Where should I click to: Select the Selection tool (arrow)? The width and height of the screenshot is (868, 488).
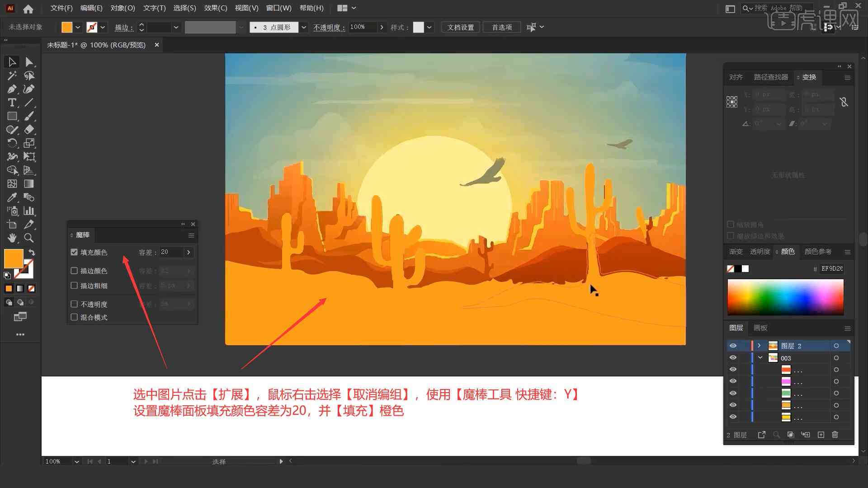[11, 61]
